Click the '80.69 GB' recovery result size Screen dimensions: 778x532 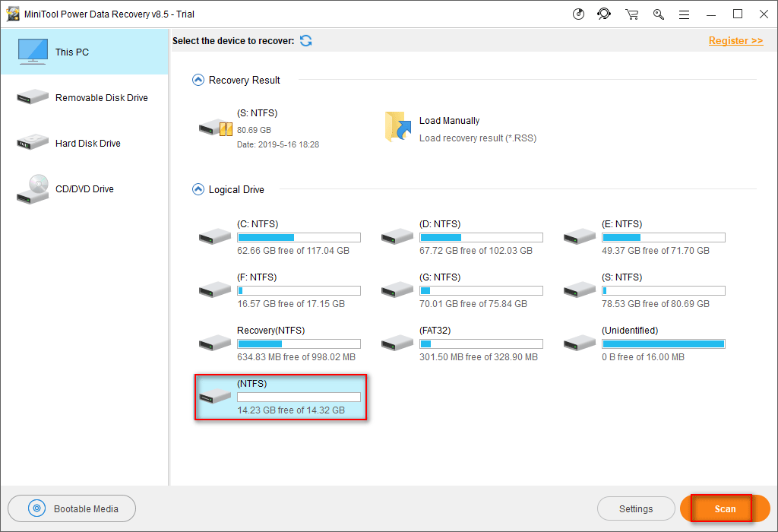tap(254, 130)
